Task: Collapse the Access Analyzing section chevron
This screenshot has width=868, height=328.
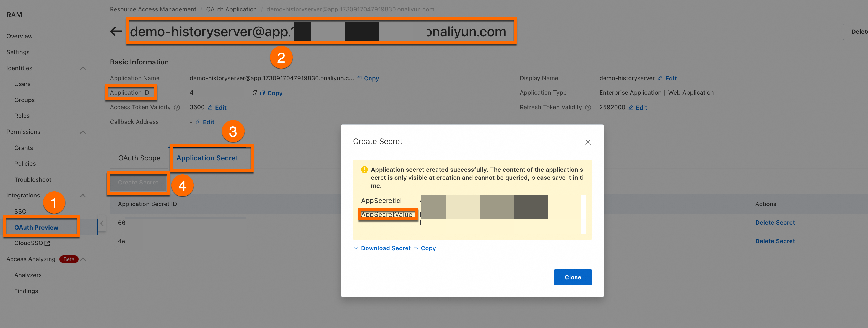Action: (x=83, y=259)
